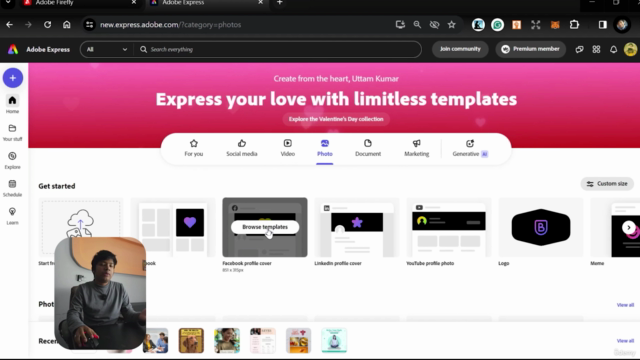Select the Social media tab
This screenshot has height=360, width=640.
[x=242, y=148]
